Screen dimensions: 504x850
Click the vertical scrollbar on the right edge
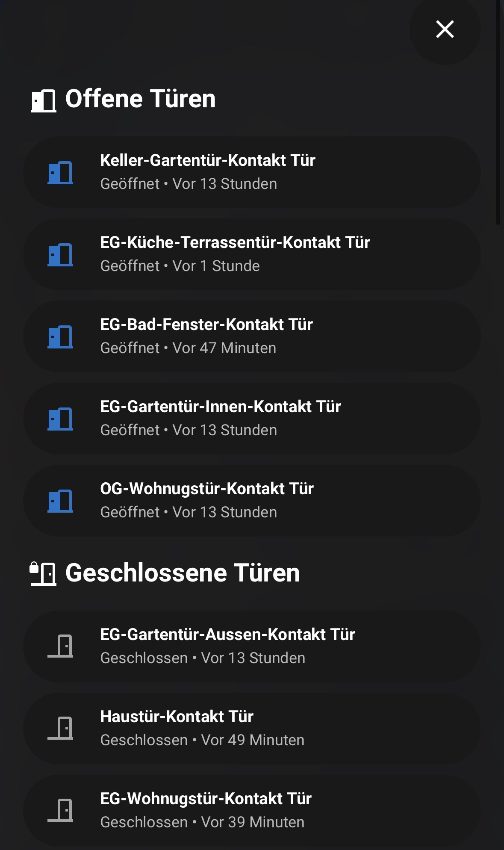pos(498,111)
